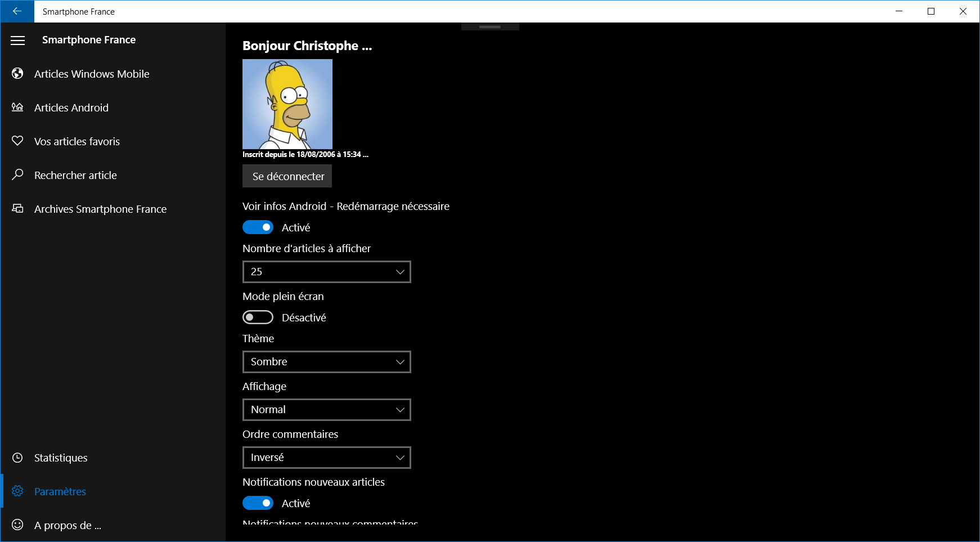This screenshot has width=980, height=542.
Task: Select Rechercher article in sidebar
Action: [x=113, y=175]
